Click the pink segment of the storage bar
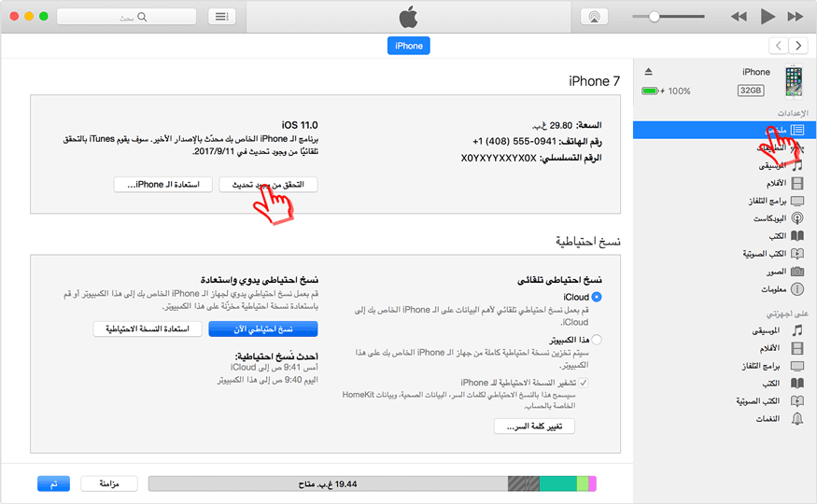 point(592,483)
